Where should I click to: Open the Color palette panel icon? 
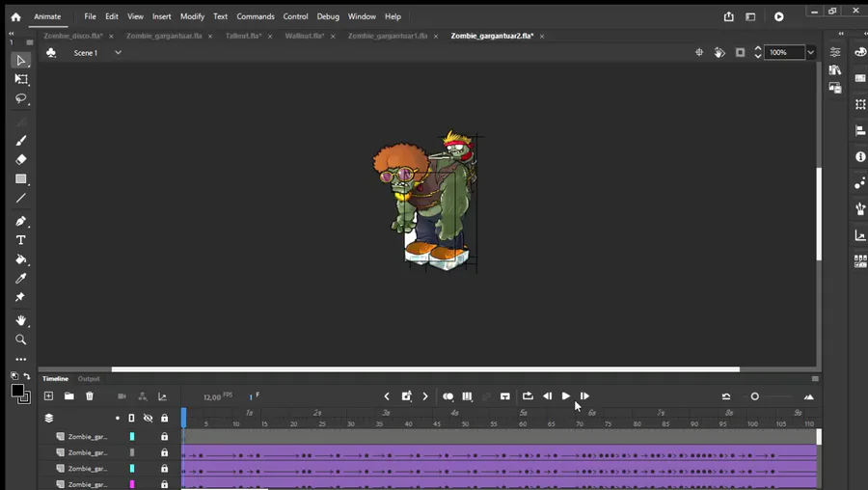pyautogui.click(x=860, y=52)
